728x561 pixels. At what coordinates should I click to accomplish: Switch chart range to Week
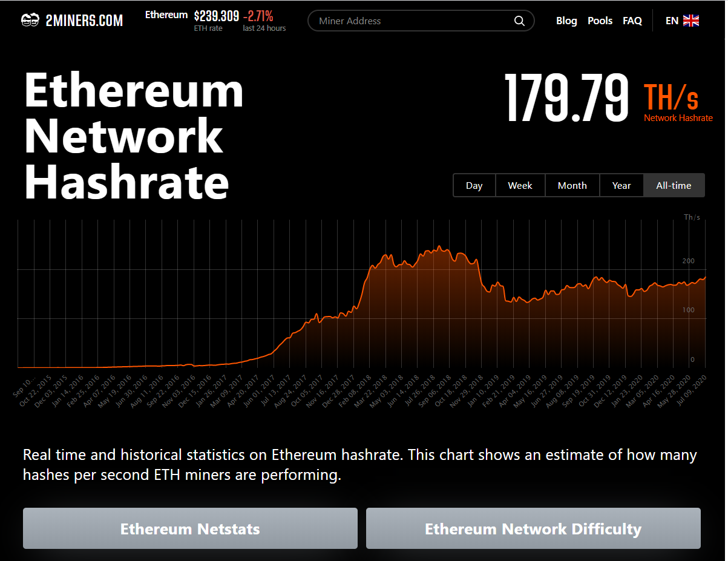click(520, 185)
